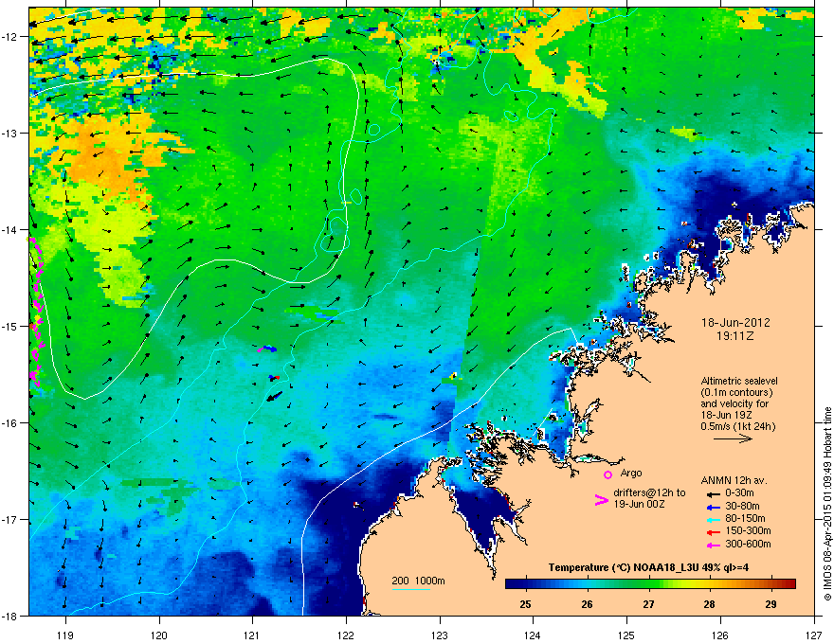The image size is (834, 644).
Task: Click the colorbar tick label 29
Action: point(771,604)
